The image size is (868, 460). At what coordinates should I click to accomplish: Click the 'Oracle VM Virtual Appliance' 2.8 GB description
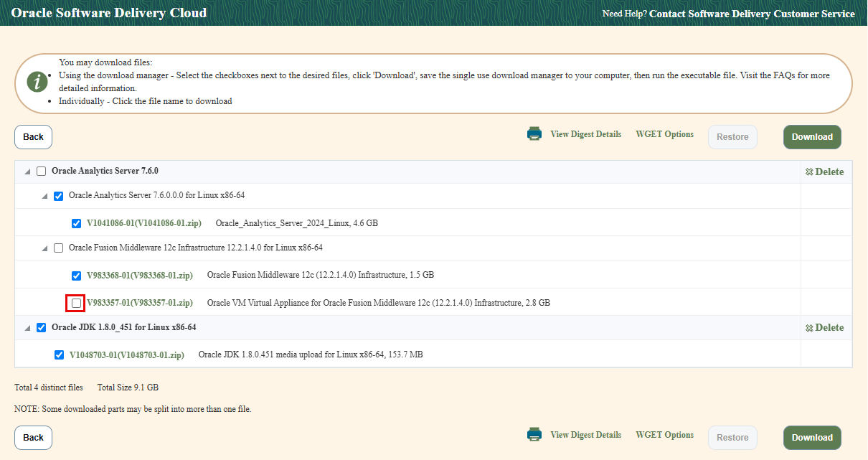coord(379,303)
